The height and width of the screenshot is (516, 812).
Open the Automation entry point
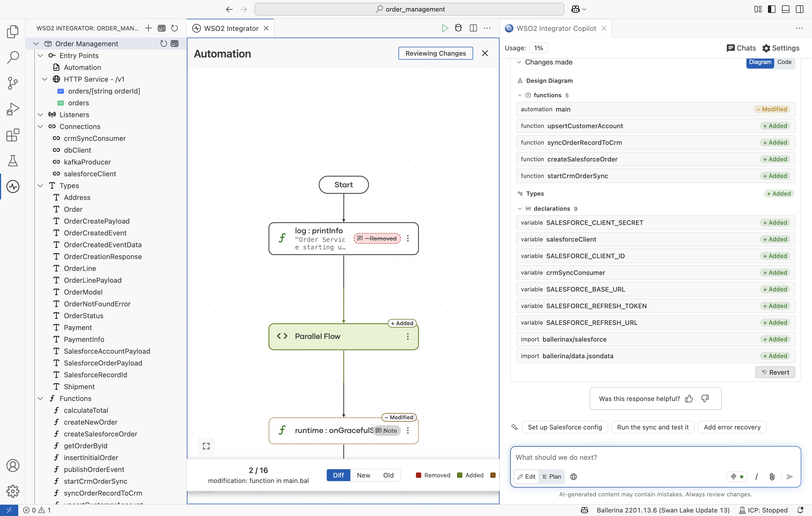pyautogui.click(x=82, y=67)
